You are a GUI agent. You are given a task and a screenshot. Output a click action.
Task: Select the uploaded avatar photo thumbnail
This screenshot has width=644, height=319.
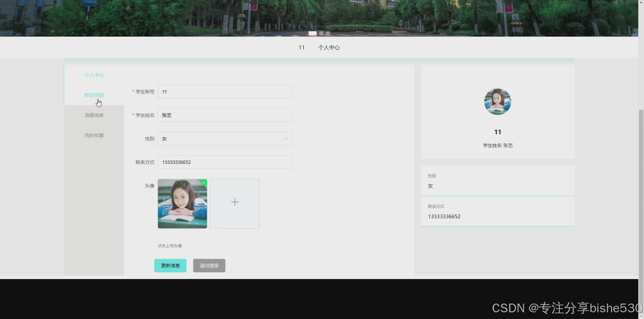pos(182,204)
